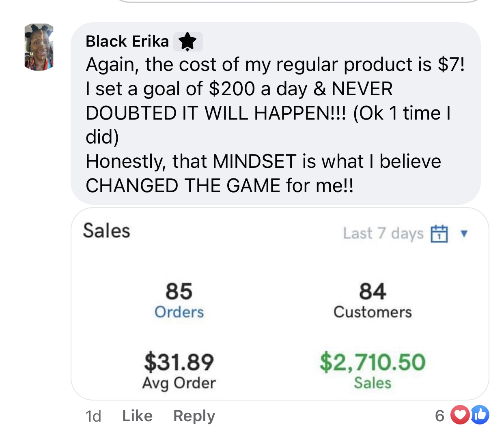The image size is (504, 435).
Task: View the 6 reactions count
Action: point(439,416)
